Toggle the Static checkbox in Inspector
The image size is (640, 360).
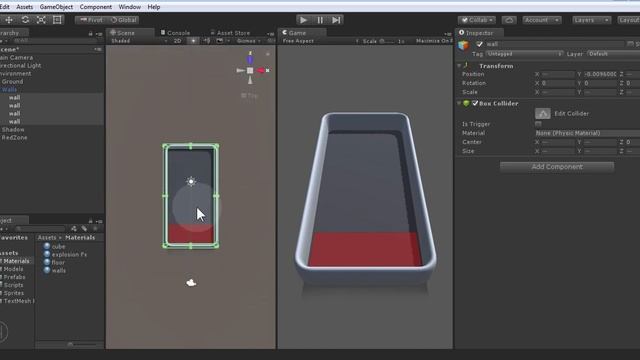coord(630,44)
